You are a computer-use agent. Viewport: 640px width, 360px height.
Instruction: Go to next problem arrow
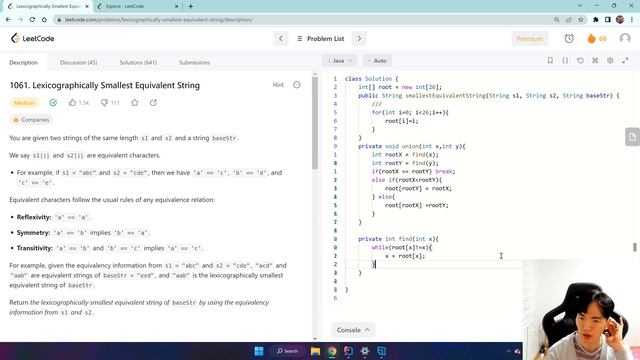point(359,39)
